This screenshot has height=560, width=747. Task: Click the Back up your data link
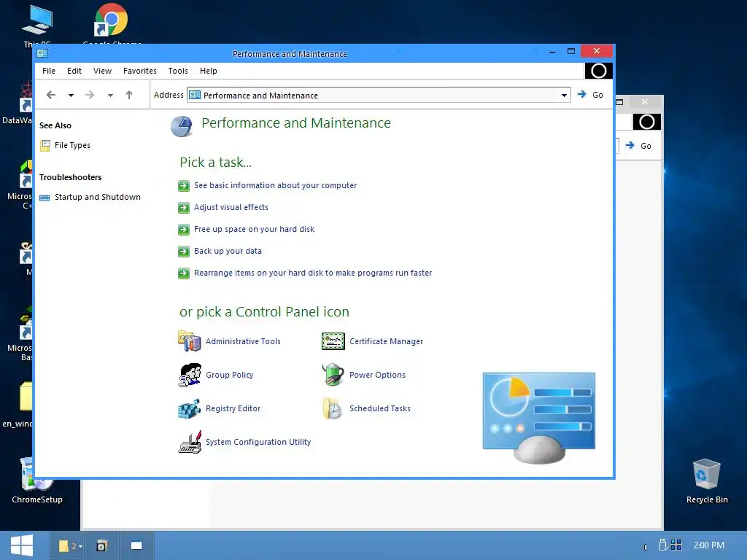[228, 252]
